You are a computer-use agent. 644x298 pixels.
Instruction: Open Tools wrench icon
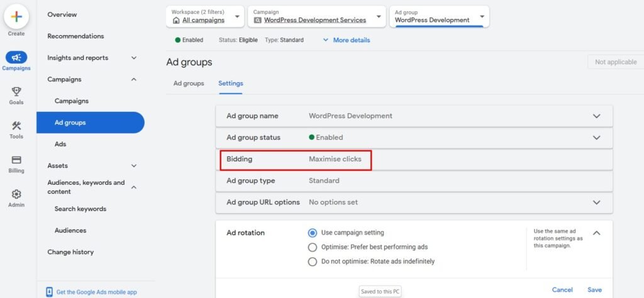click(x=16, y=126)
